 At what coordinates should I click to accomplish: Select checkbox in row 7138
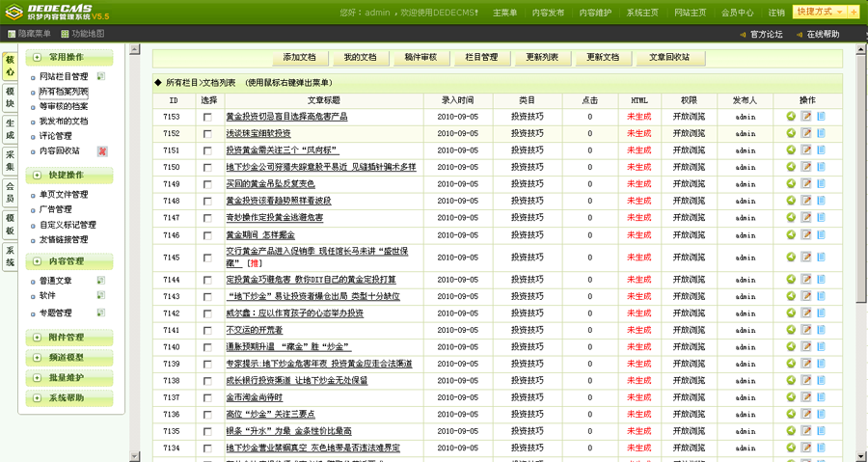(207, 381)
